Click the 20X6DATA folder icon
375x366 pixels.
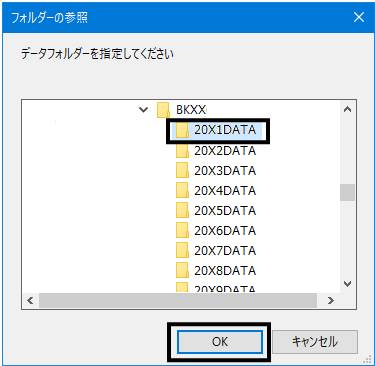[x=182, y=231]
